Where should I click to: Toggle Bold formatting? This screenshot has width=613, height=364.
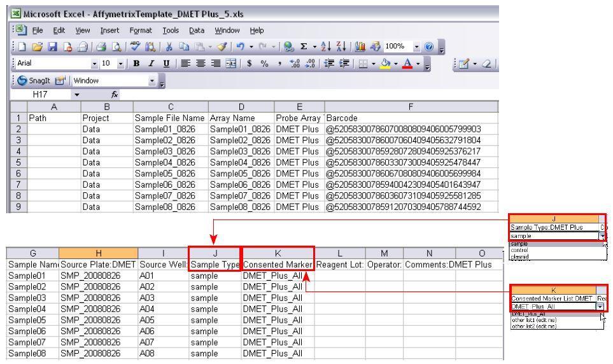click(x=136, y=64)
